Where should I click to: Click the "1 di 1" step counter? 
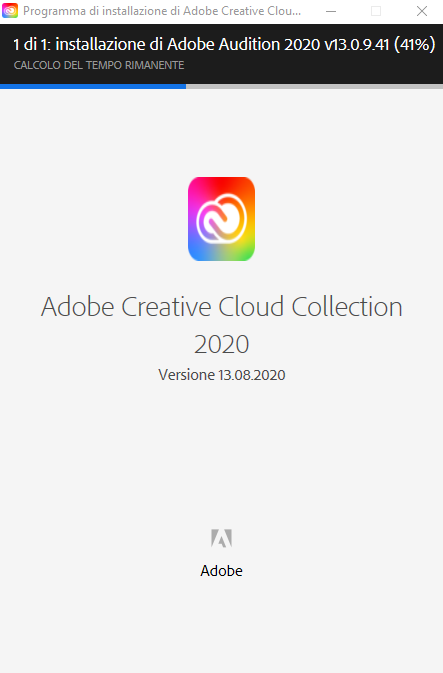32,44
